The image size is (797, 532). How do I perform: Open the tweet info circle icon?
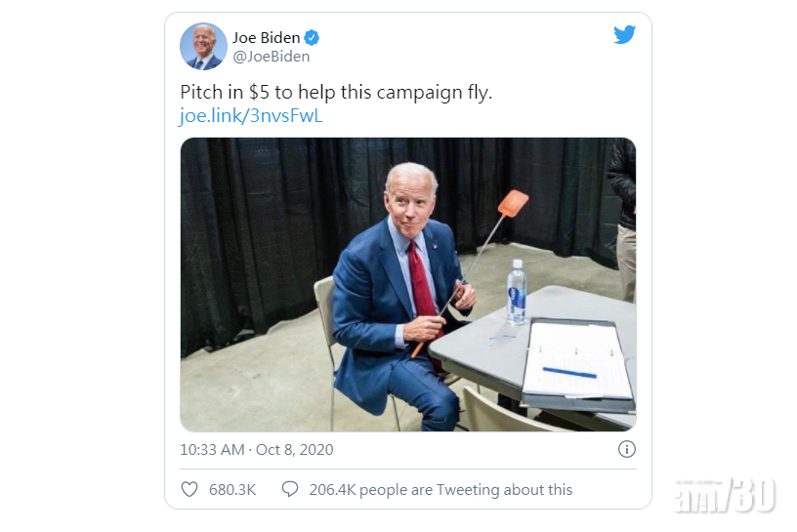tap(627, 449)
